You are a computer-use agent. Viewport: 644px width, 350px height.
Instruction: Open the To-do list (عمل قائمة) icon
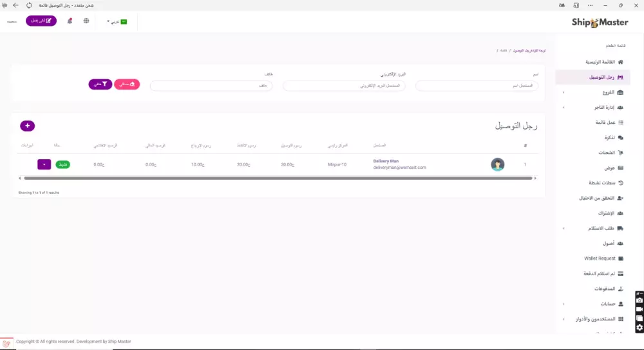click(621, 122)
